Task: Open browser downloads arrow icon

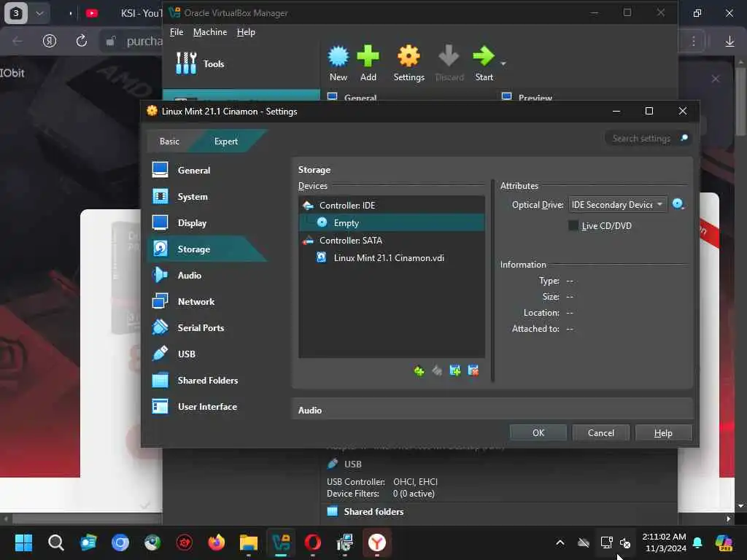Action: click(729, 42)
